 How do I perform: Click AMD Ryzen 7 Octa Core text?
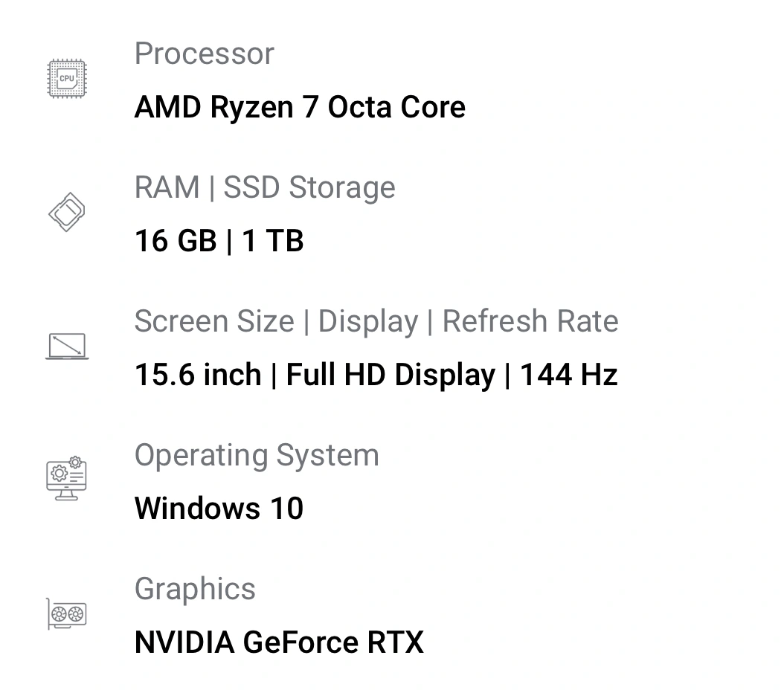point(300,107)
